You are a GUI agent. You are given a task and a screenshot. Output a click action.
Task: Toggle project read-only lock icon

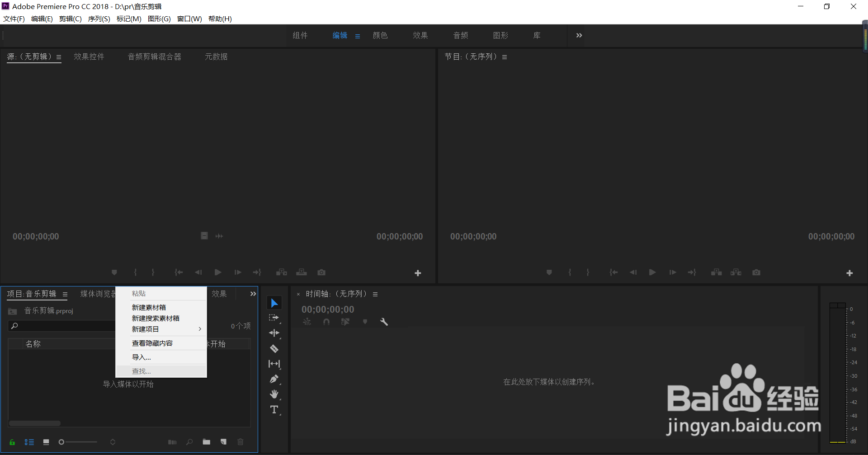(x=12, y=442)
